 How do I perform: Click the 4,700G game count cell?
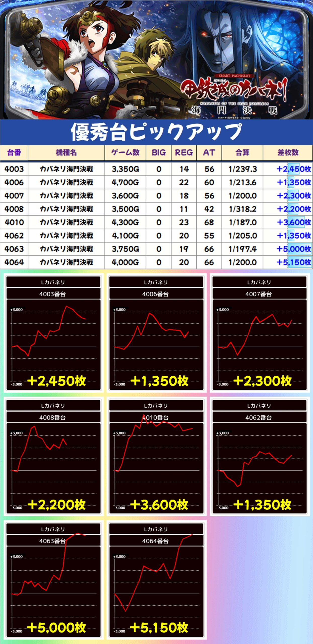pyautogui.click(x=125, y=182)
